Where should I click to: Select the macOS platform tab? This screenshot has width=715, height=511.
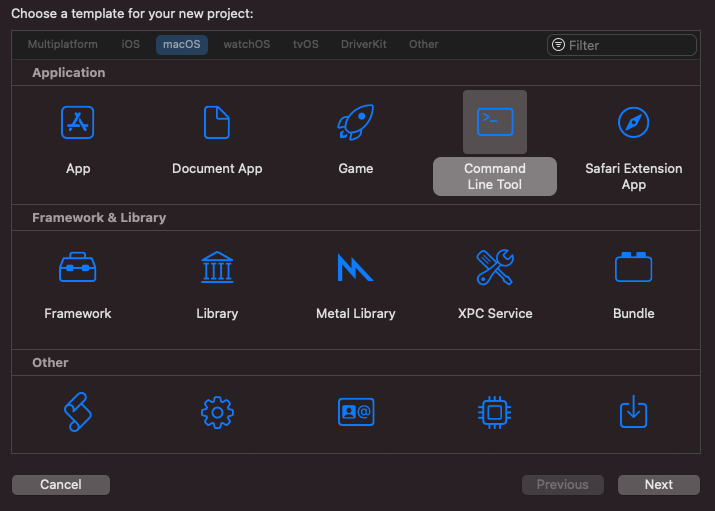tap(181, 45)
